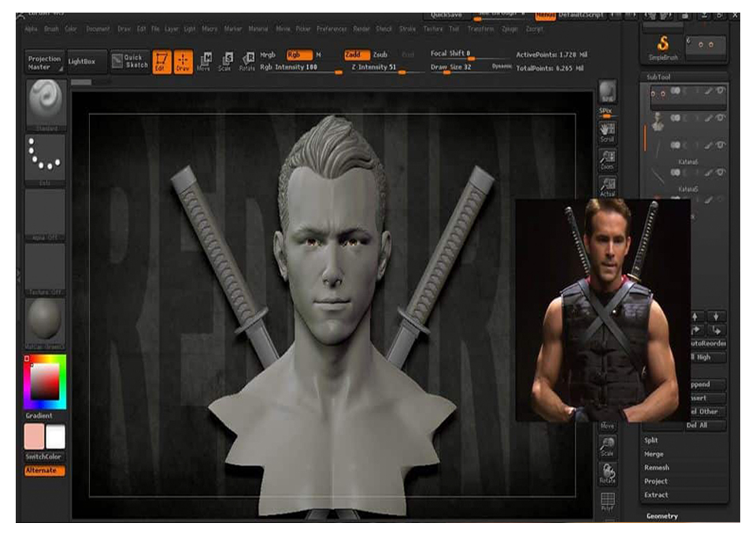This screenshot has width=756, height=534.
Task: Open the Projection Master dropdown
Action: click(44, 62)
